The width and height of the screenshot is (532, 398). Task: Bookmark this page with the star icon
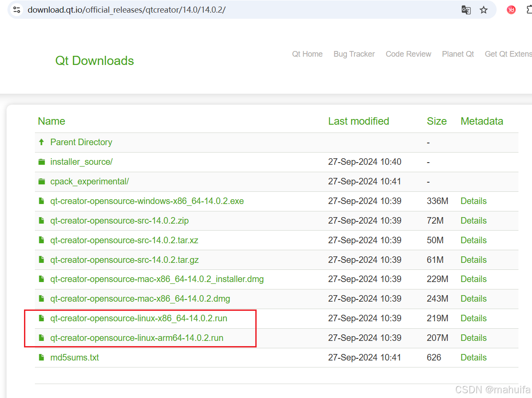click(484, 10)
